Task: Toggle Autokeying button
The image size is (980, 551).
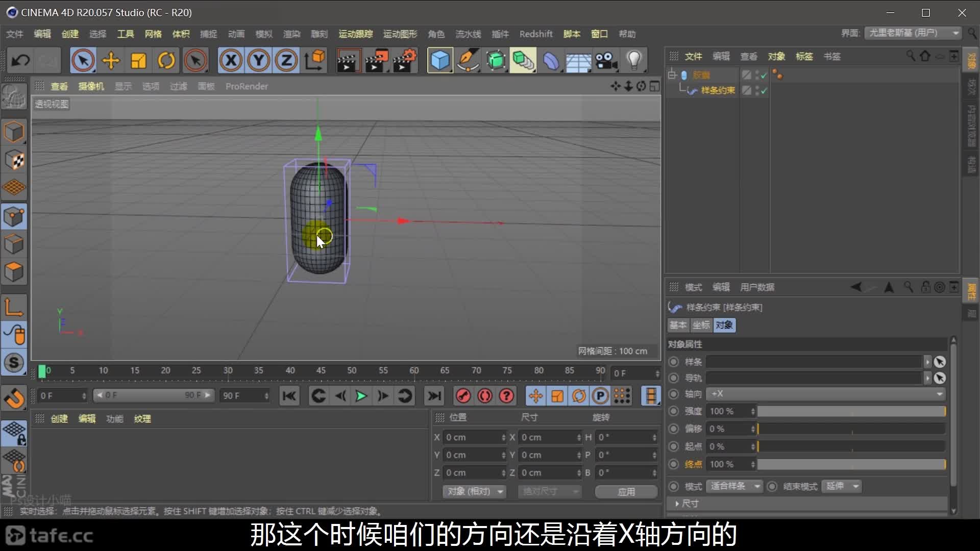Action: pos(485,396)
